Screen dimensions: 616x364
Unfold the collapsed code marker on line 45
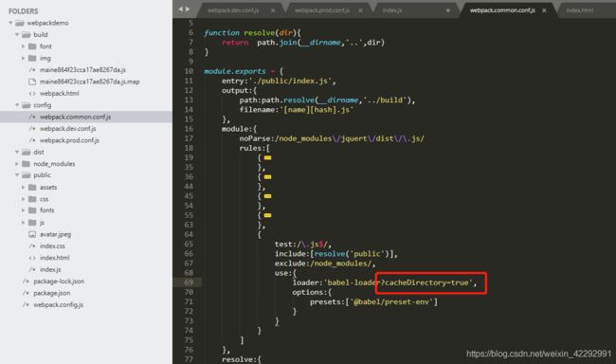click(267, 196)
